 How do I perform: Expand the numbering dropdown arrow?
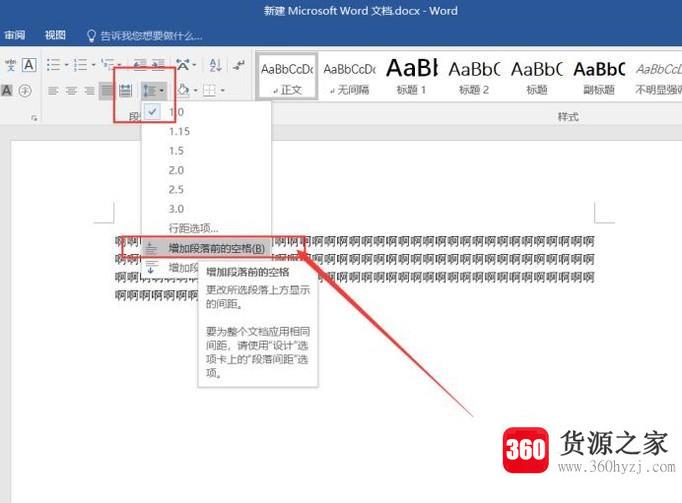tap(93, 65)
